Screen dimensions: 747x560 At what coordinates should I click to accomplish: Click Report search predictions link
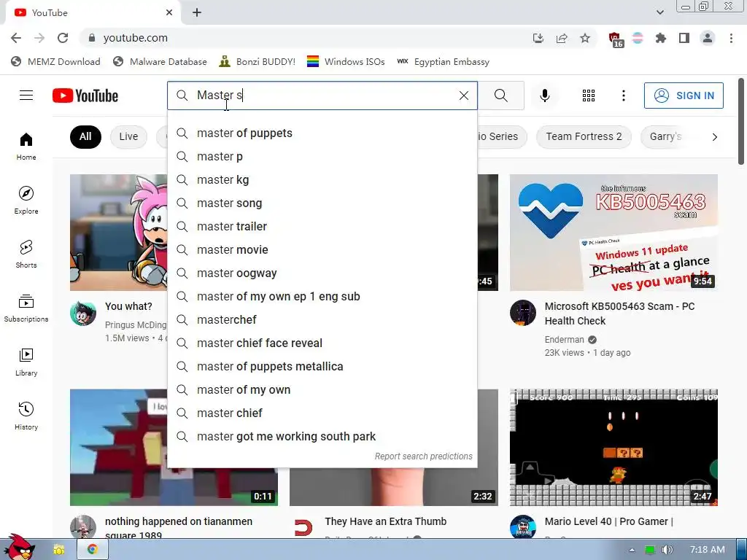(424, 456)
